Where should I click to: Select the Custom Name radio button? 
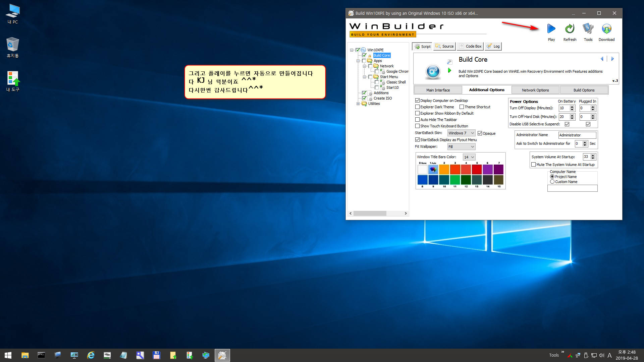552,182
